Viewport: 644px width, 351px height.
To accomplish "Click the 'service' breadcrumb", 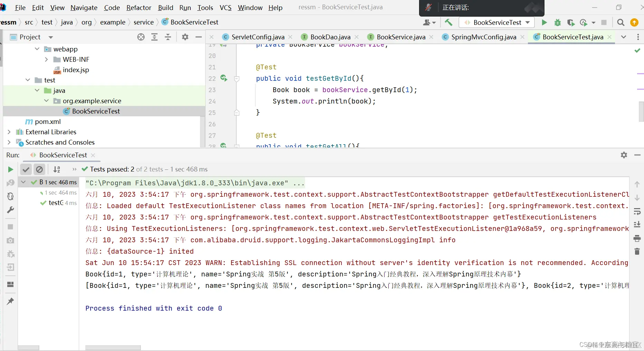I will coord(143,22).
